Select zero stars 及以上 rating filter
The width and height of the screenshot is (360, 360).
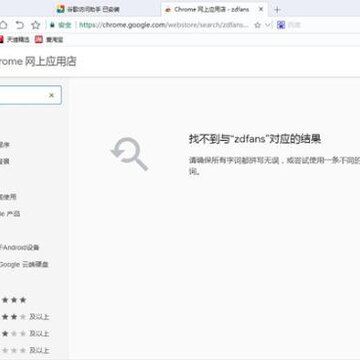25,350
